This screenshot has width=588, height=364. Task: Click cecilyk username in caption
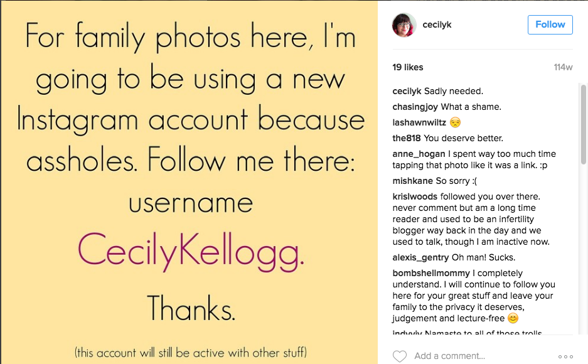407,91
